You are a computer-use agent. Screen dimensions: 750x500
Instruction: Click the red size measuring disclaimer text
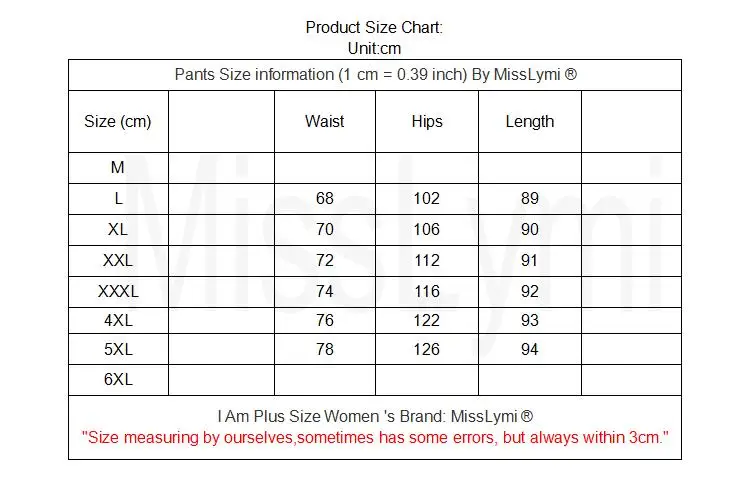(x=375, y=437)
